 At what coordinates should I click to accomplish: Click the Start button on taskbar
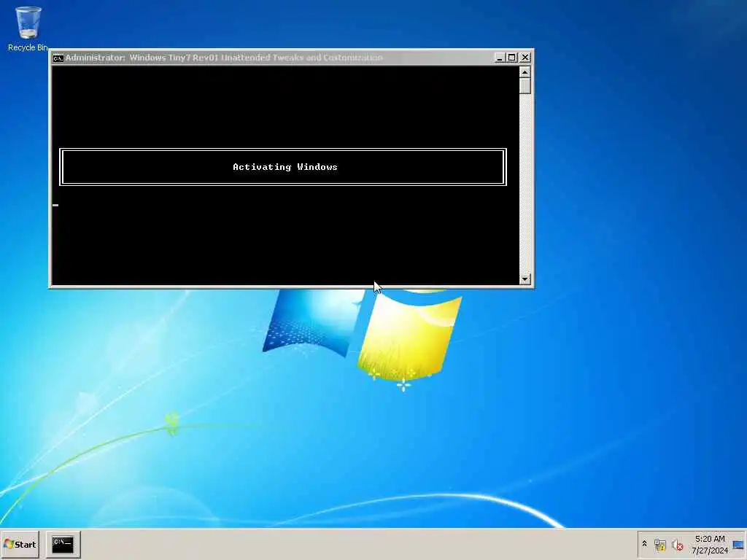tap(20, 544)
